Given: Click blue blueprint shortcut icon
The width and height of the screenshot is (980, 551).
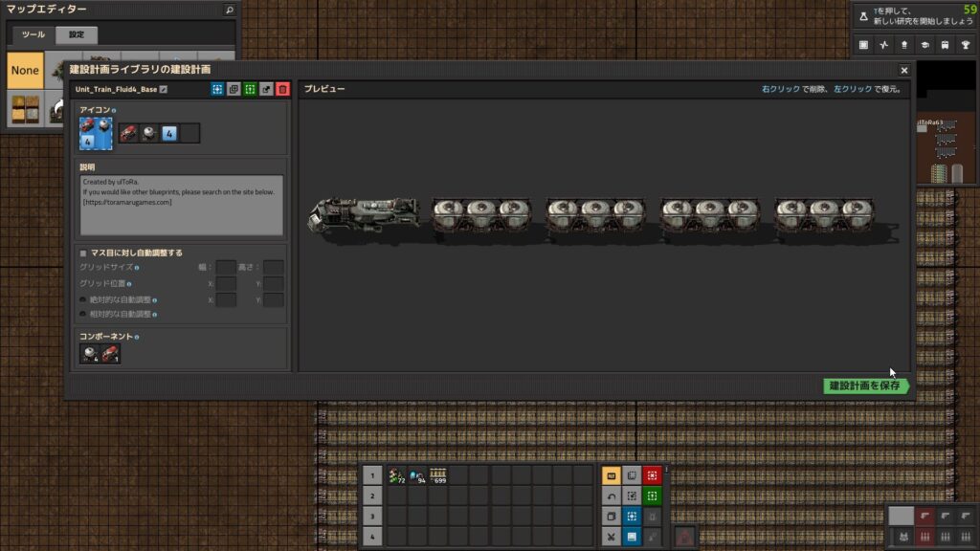Looking at the screenshot, I should (632, 517).
